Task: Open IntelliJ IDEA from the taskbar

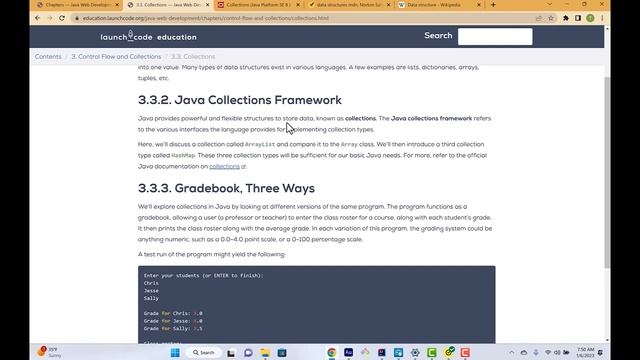Action: tap(382, 352)
